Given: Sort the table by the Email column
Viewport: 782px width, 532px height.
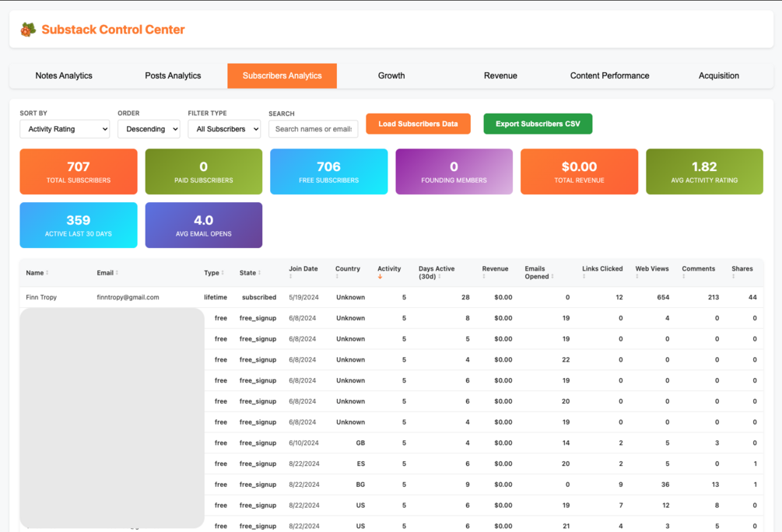Looking at the screenshot, I should 107,273.
